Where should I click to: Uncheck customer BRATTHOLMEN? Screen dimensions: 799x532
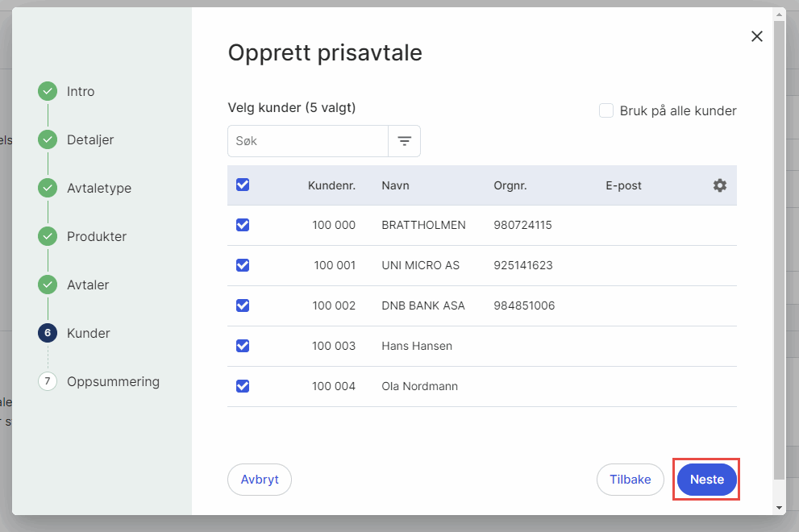pos(243,226)
